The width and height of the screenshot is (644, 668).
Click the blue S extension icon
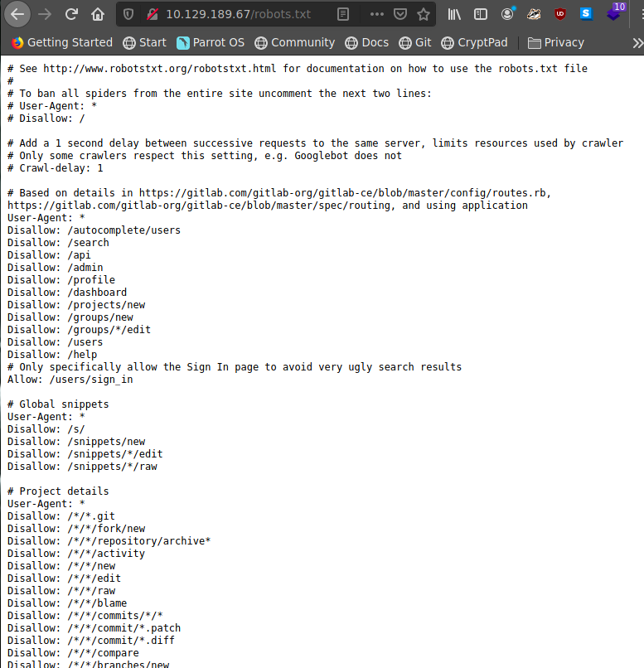point(586,14)
